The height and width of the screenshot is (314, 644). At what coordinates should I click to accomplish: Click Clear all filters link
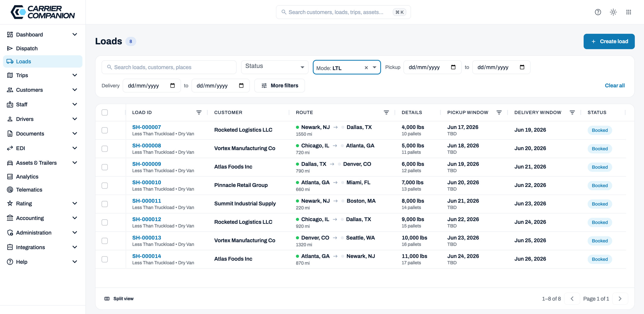pyautogui.click(x=614, y=85)
